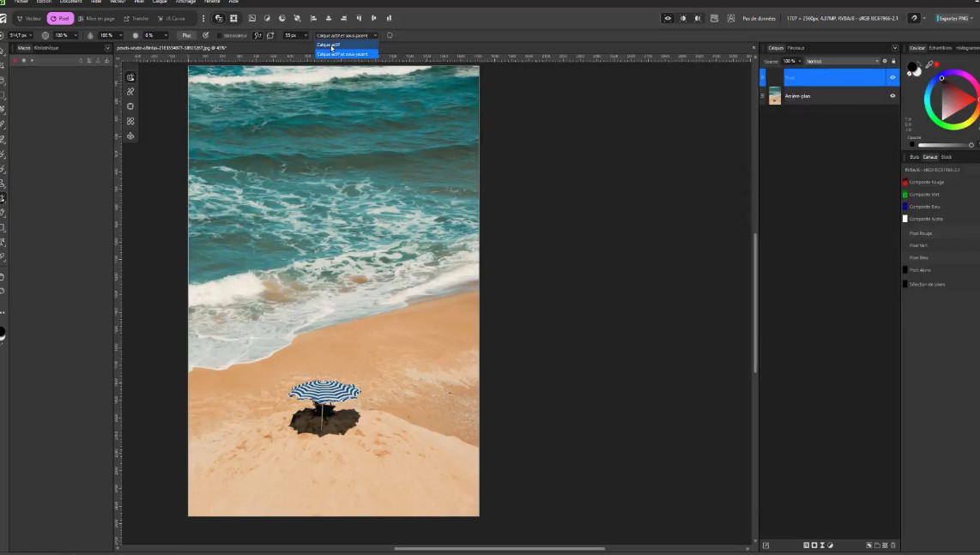
Task: Click the black primary color swatch
Action: click(x=912, y=66)
